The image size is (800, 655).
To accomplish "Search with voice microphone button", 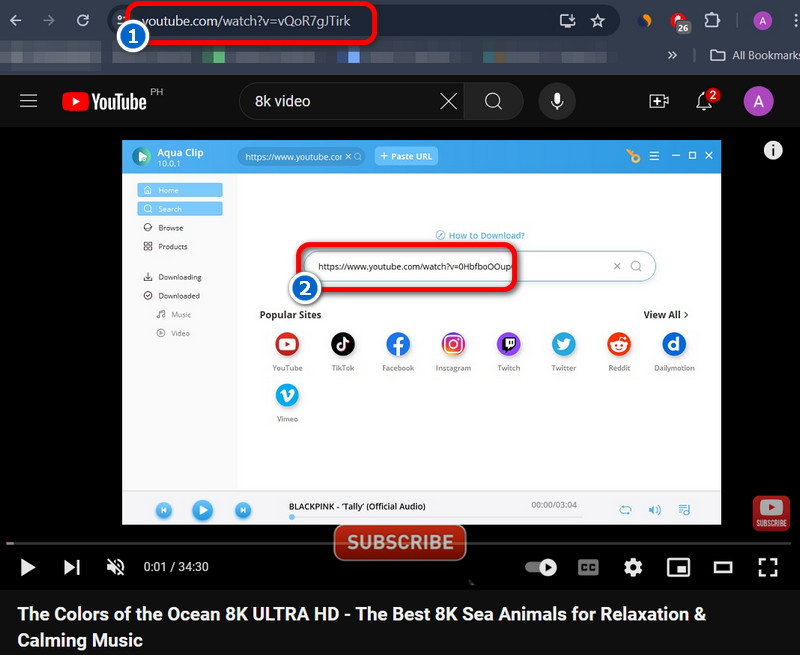I will click(557, 101).
